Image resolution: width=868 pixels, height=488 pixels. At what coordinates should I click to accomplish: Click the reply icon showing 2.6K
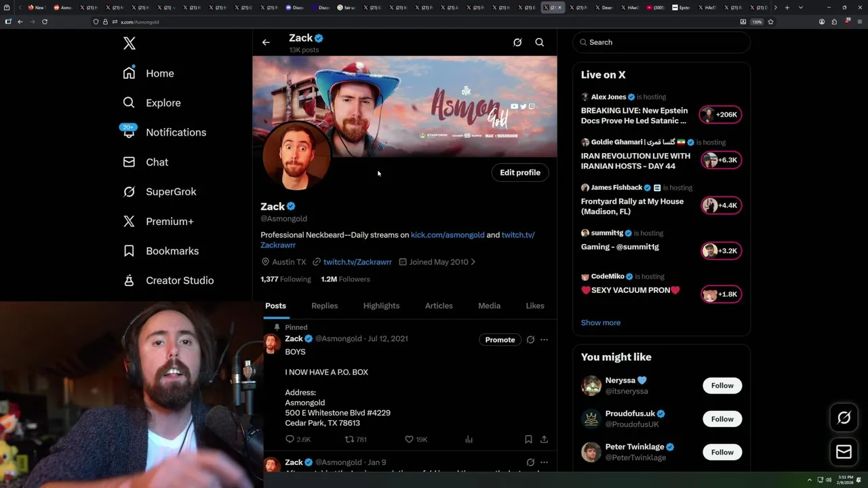(298, 439)
